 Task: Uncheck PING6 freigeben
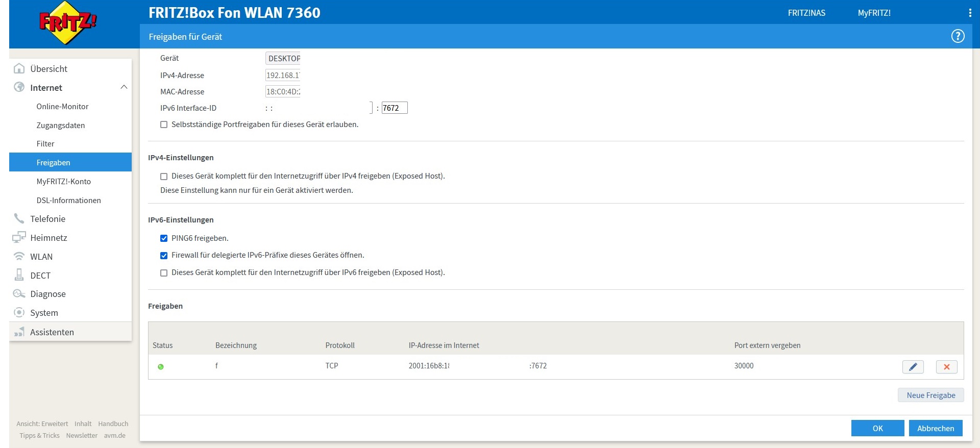pos(164,238)
